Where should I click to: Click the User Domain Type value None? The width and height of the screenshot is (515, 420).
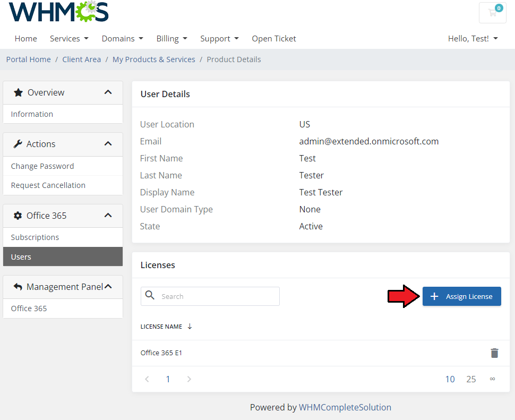(x=310, y=209)
